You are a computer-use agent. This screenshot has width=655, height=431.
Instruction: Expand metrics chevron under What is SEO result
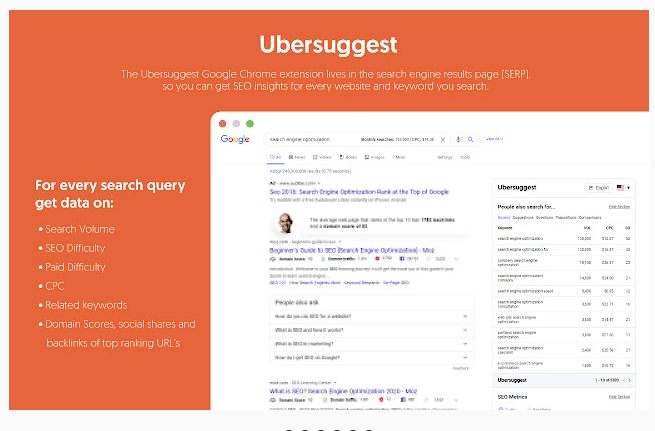[x=456, y=400]
